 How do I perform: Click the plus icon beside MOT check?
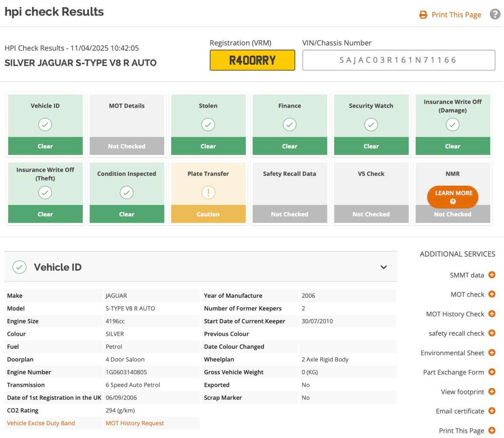(x=492, y=294)
